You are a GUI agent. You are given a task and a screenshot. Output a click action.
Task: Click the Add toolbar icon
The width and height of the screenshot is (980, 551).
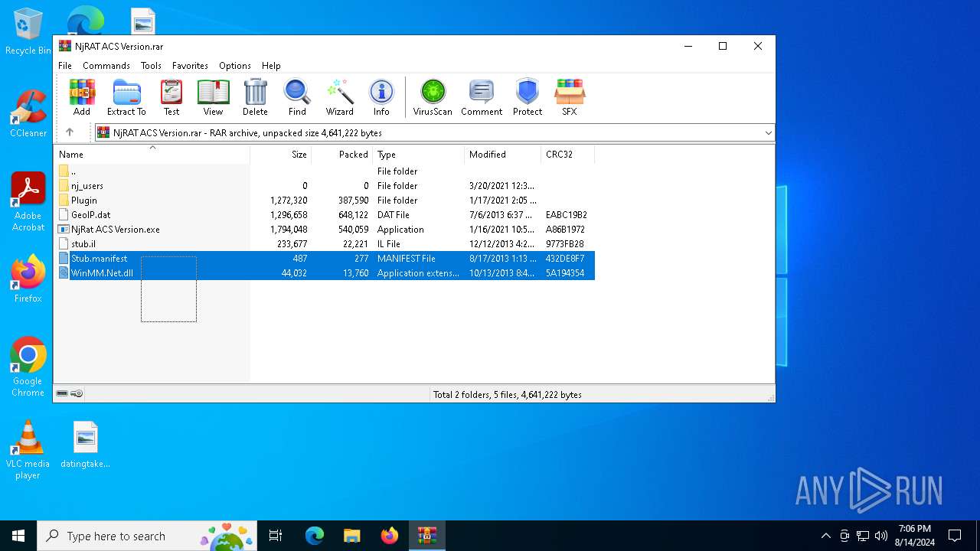pos(82,97)
